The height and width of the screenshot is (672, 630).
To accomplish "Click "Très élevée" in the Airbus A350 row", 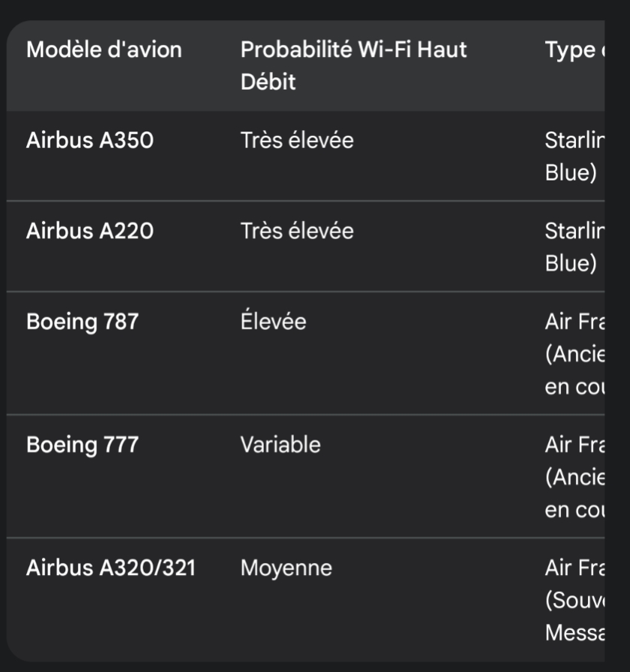I will 297,141.
